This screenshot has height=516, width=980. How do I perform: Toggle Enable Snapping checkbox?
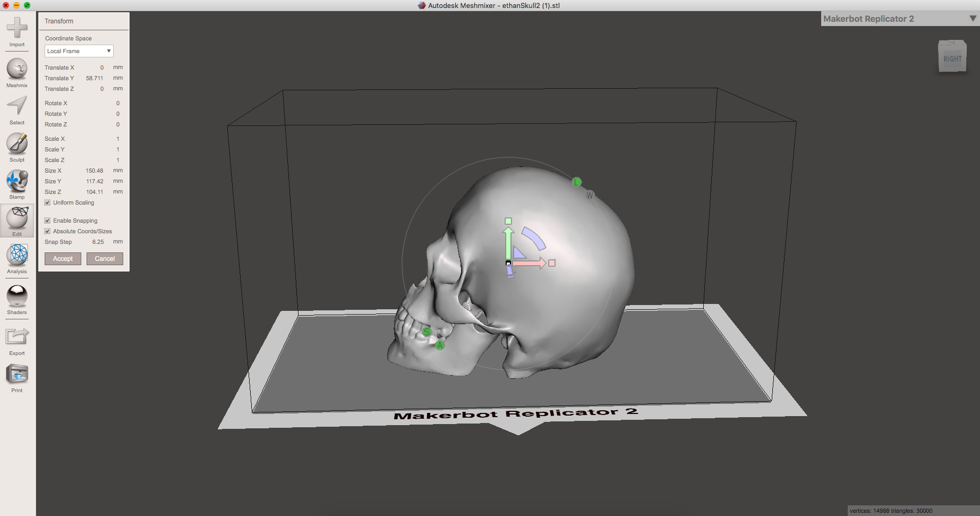coord(47,221)
